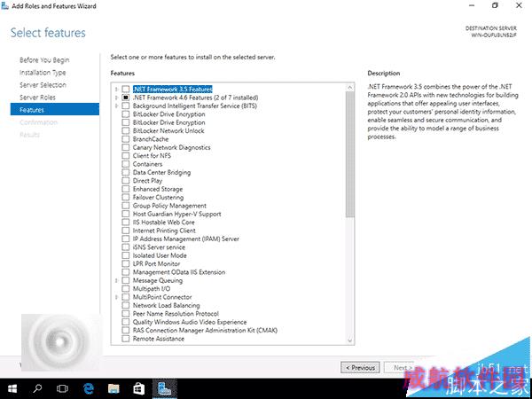Click the features list scrollbar thumb
532x399 pixels.
pos(350,154)
